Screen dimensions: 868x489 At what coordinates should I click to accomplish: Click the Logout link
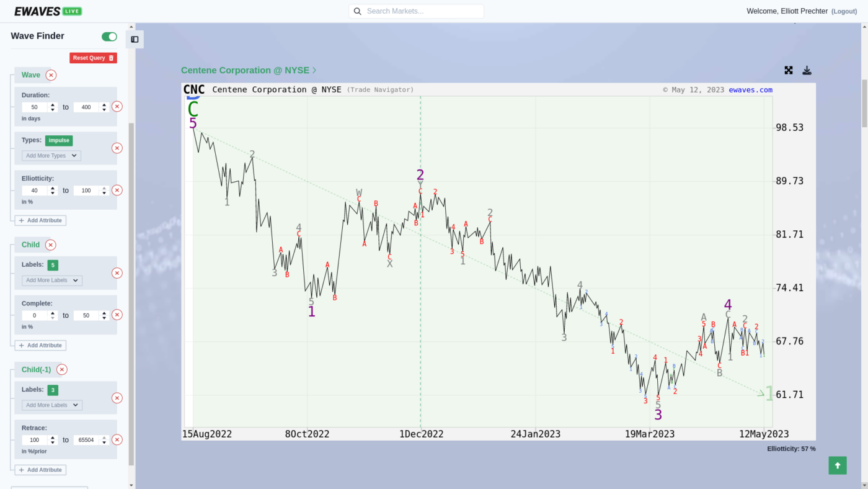click(844, 11)
